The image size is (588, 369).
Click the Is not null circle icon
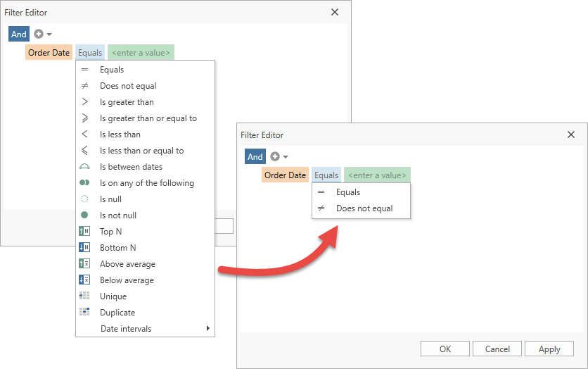84,215
